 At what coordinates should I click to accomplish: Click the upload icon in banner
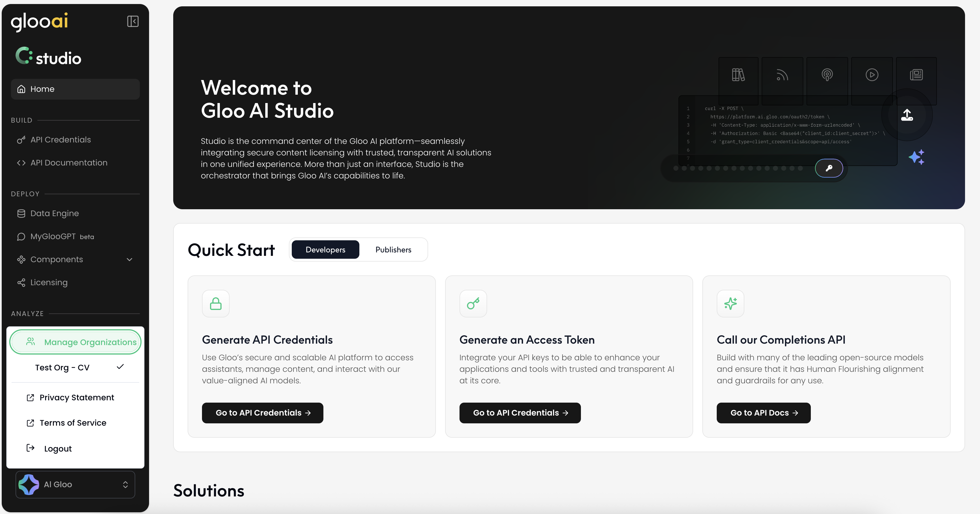[907, 115]
